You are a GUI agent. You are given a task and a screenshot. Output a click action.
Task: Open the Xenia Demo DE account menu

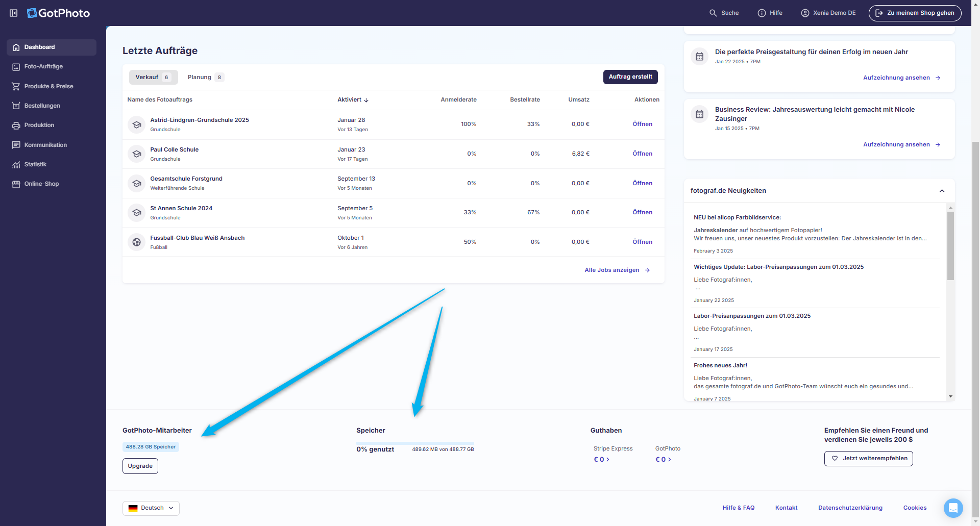tap(828, 13)
